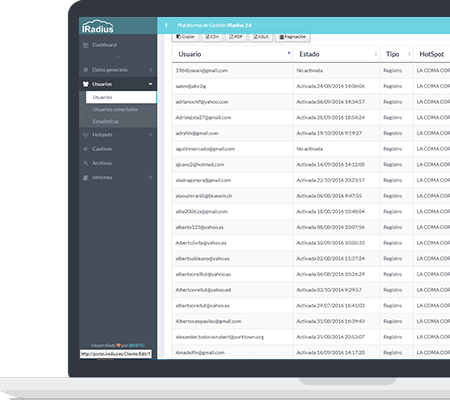Viewport: 450px width, 400px height.
Task: Collapse the Usuarios menu chevron
Action: [x=151, y=84]
